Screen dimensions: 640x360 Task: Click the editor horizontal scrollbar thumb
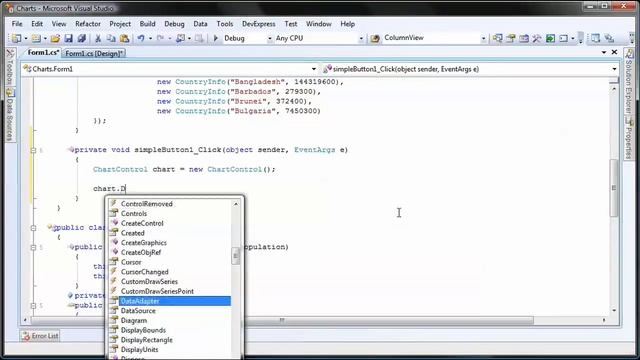click(282, 320)
